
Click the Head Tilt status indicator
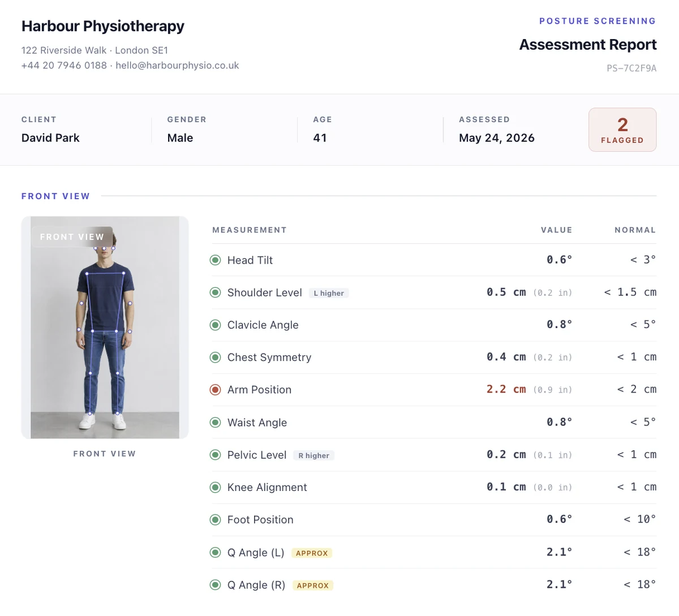(x=215, y=260)
